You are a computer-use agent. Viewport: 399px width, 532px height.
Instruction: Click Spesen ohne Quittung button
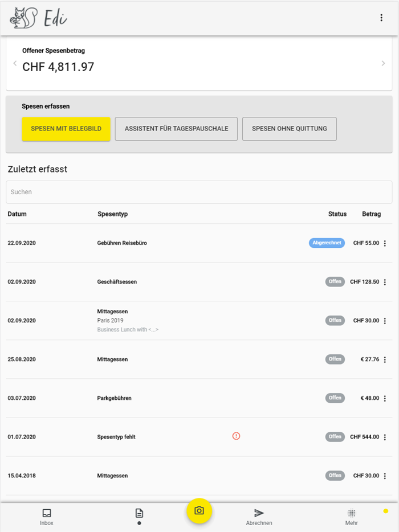[x=290, y=129]
